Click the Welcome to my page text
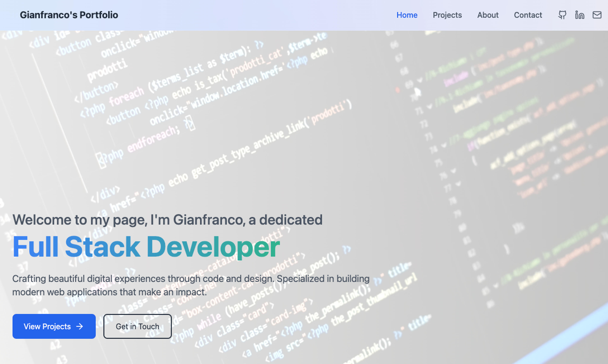This screenshot has height=364, width=608. tap(80, 220)
